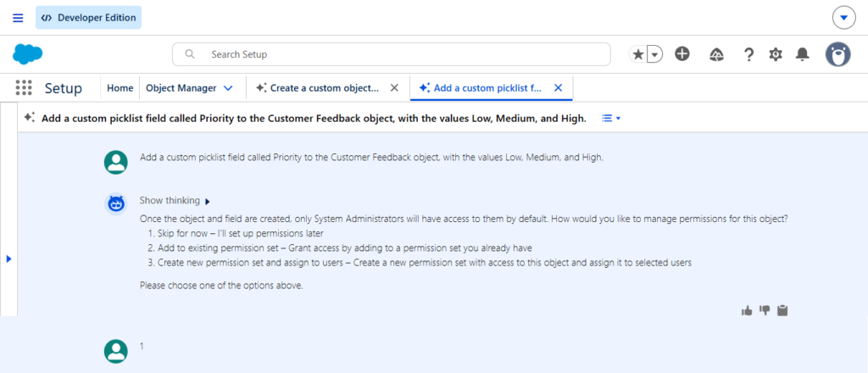Click the user avatar beside reply 1
This screenshot has height=373, width=868.
point(115,352)
